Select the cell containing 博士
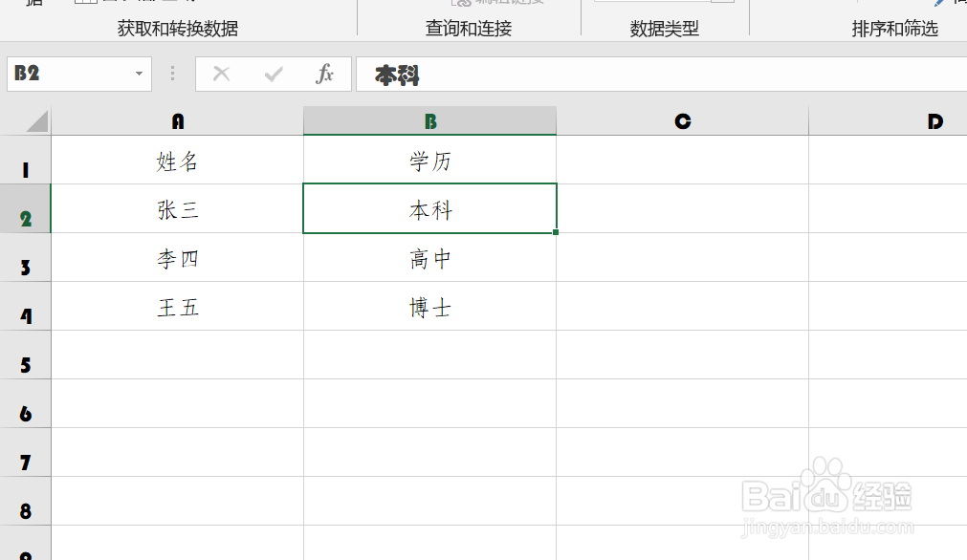The height and width of the screenshot is (560, 967). pyautogui.click(x=429, y=306)
